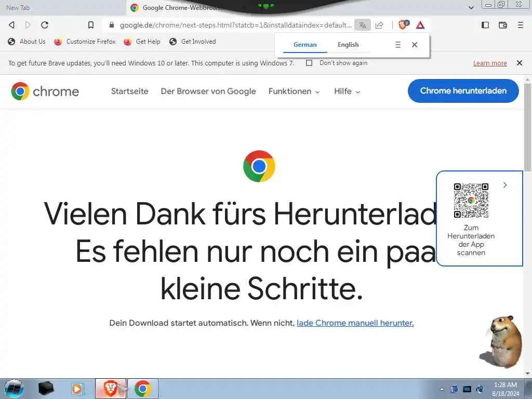Close the translate popup

point(414,45)
